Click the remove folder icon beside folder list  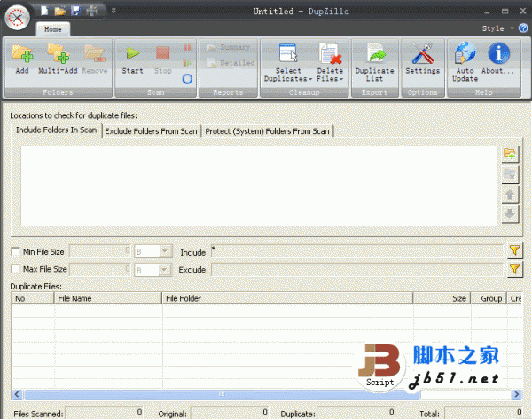[x=510, y=175]
